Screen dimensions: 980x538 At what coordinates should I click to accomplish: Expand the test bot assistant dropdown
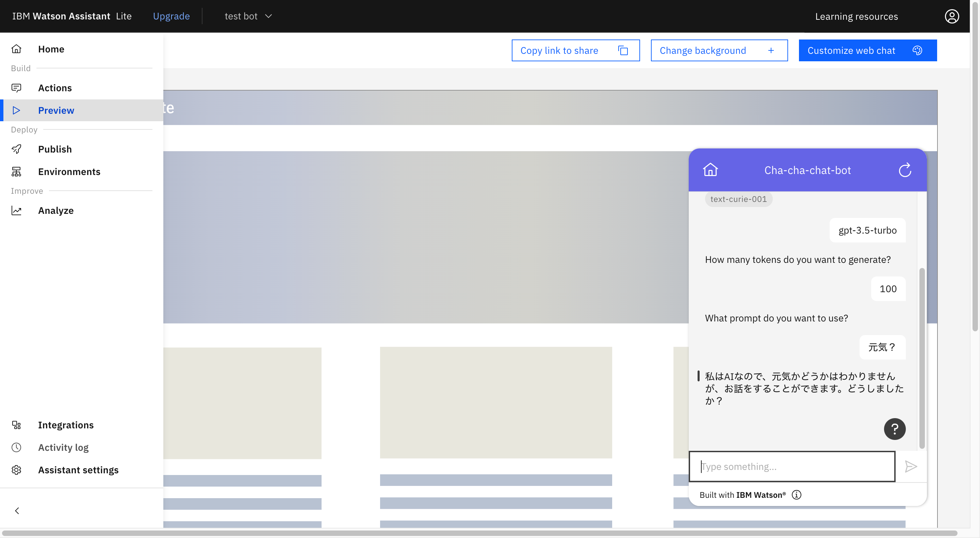(248, 16)
